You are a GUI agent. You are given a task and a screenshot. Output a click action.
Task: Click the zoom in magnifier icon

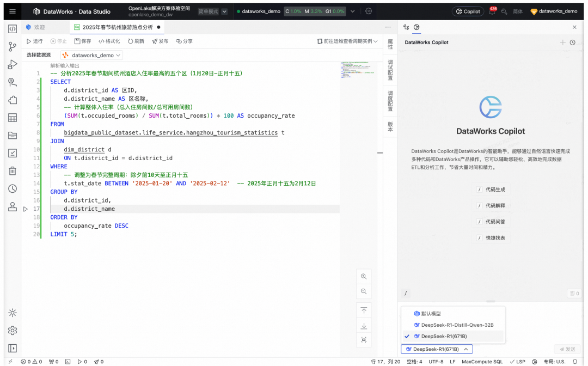tap(364, 277)
